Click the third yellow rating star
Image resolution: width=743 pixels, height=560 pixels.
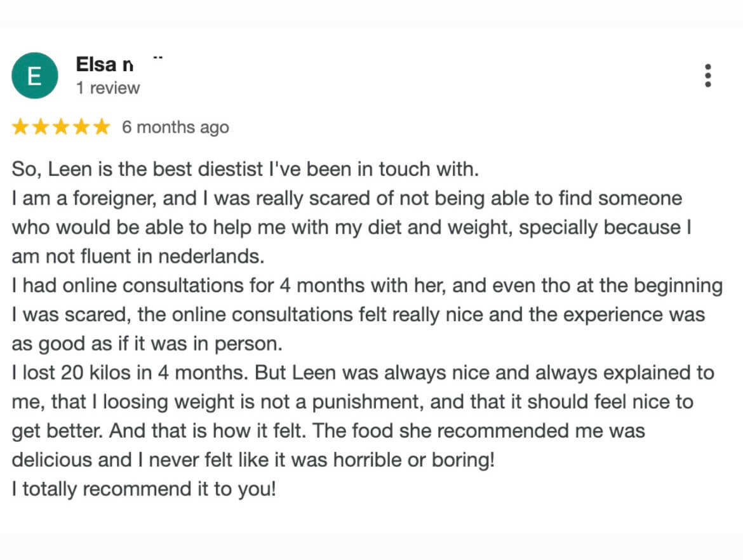[x=61, y=127]
